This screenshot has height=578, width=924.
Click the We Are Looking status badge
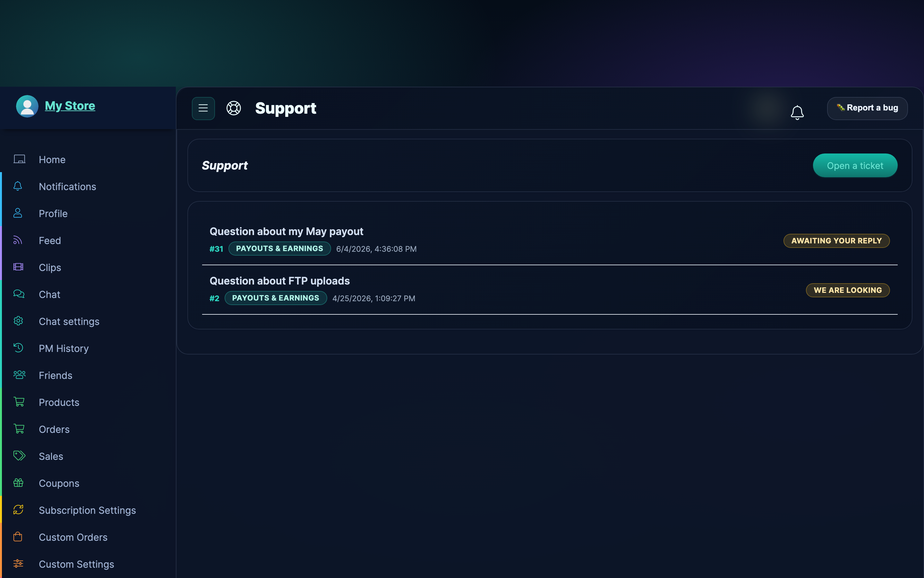pyautogui.click(x=848, y=290)
